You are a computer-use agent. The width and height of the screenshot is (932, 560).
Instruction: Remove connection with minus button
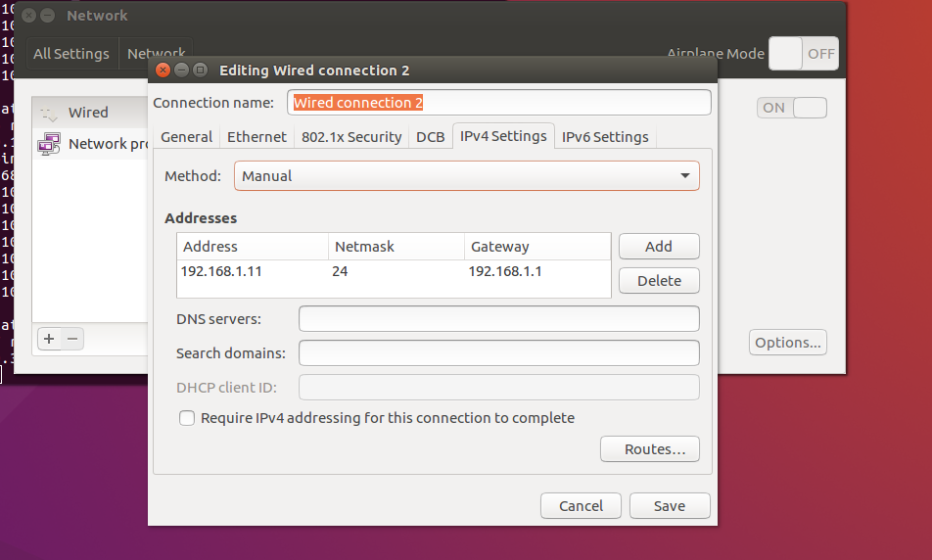tap(72, 339)
